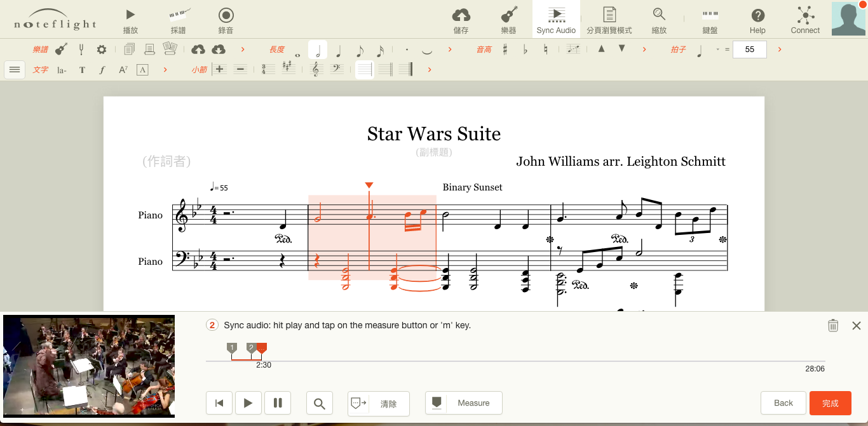The width and height of the screenshot is (868, 426).
Task: Play the synced audio
Action: click(248, 403)
